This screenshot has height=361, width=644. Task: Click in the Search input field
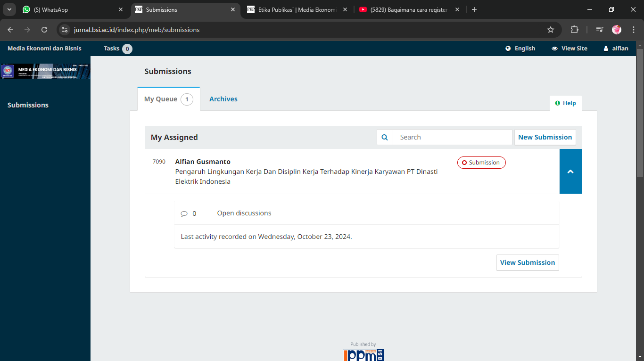tap(453, 137)
